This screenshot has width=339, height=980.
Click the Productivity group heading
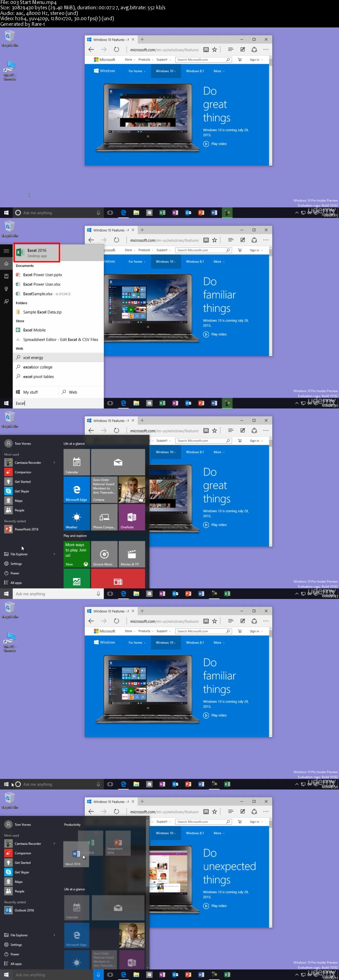[x=73, y=825]
